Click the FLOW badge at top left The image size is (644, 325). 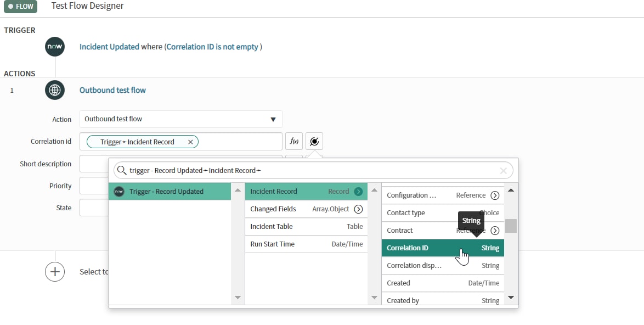pyautogui.click(x=20, y=7)
